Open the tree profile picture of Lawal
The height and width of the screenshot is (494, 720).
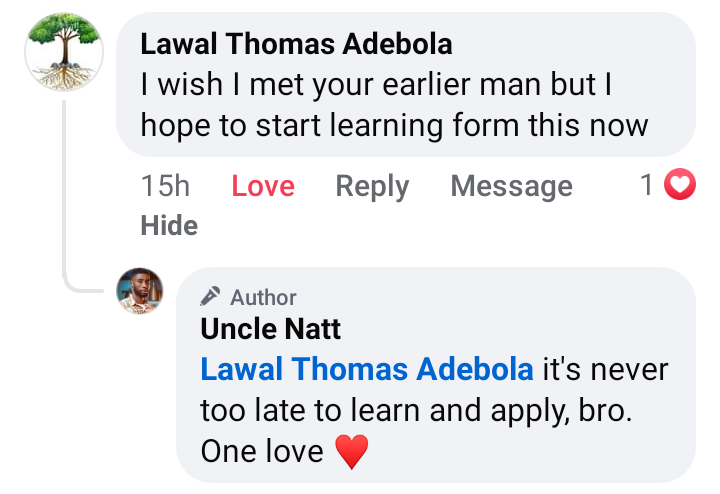pyautogui.click(x=64, y=53)
